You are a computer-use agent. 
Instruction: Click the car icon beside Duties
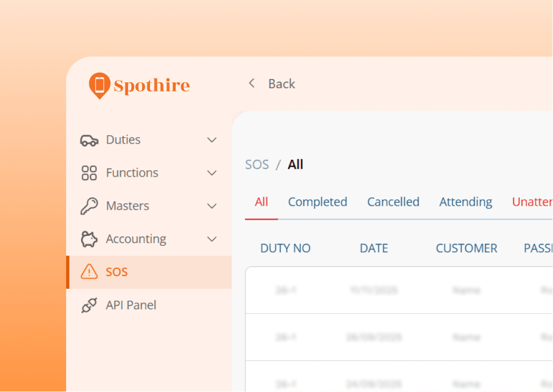89,140
